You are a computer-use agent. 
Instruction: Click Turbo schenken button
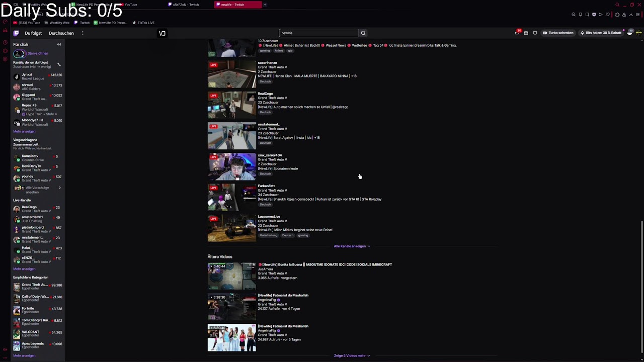point(558,33)
